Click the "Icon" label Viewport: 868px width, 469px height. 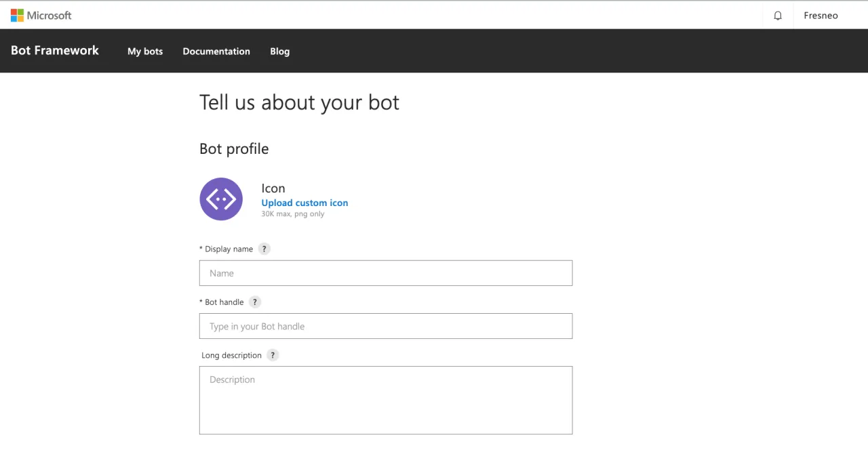[273, 188]
